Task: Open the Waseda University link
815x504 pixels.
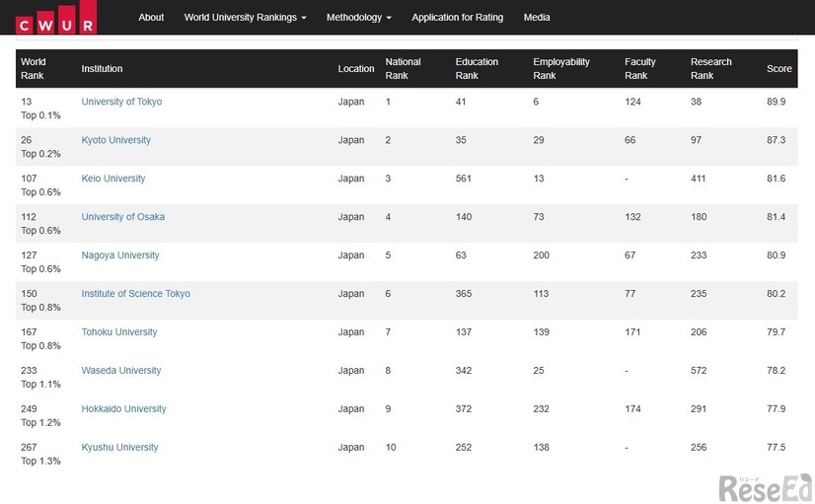Action: [121, 371]
